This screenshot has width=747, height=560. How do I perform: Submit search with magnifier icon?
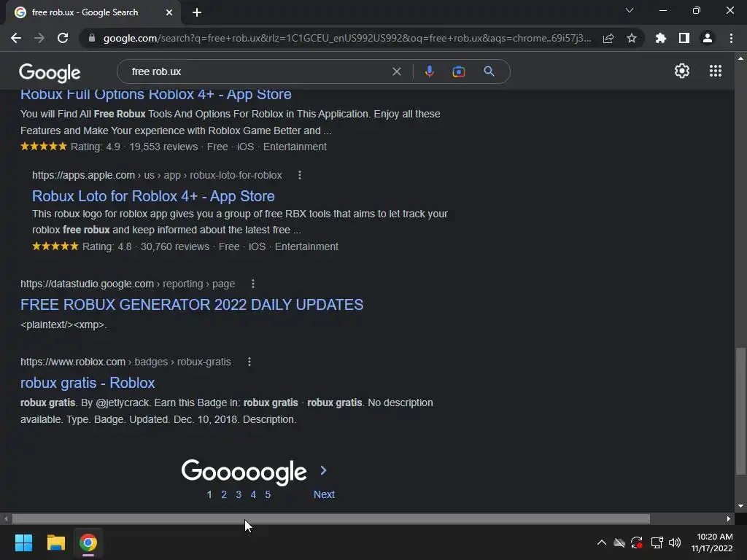[x=489, y=71]
